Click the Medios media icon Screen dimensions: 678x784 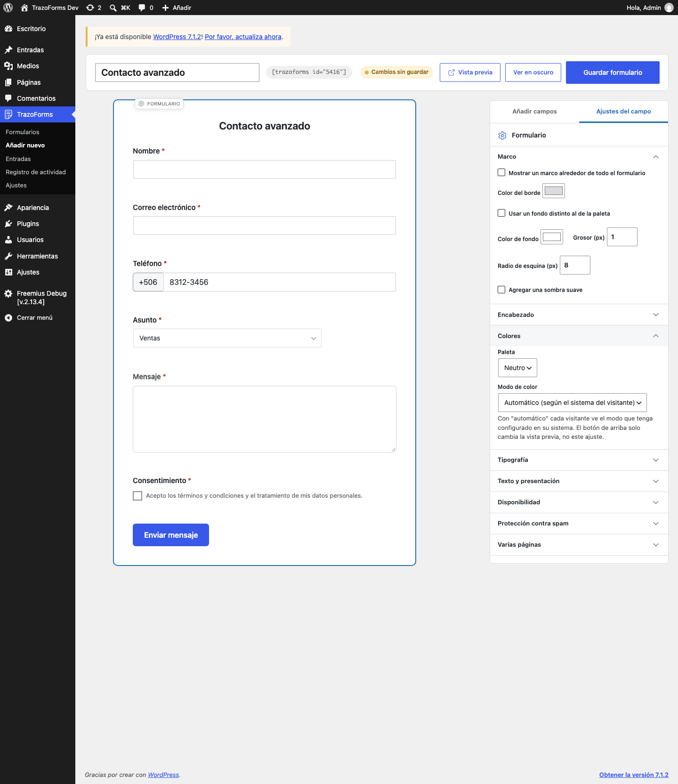(8, 66)
